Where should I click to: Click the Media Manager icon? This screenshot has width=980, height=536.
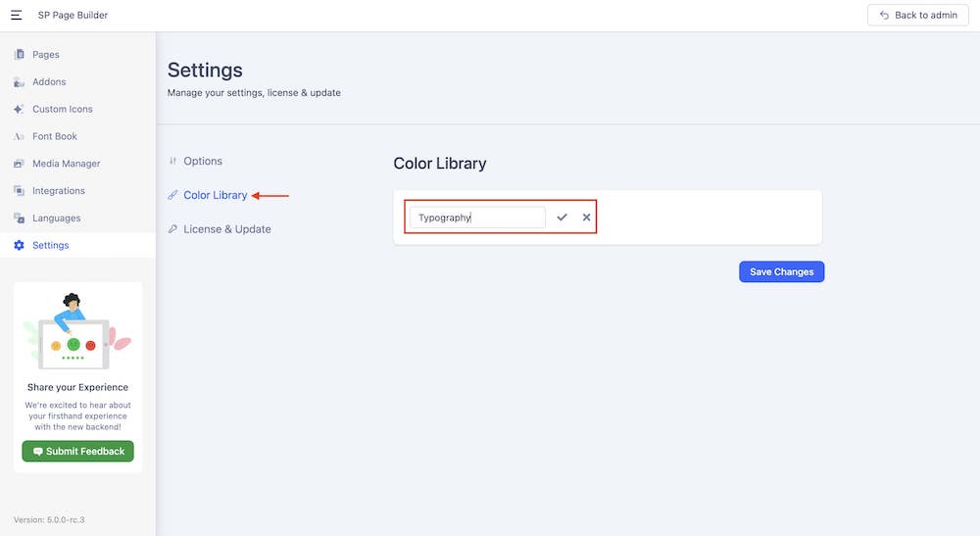tap(19, 164)
